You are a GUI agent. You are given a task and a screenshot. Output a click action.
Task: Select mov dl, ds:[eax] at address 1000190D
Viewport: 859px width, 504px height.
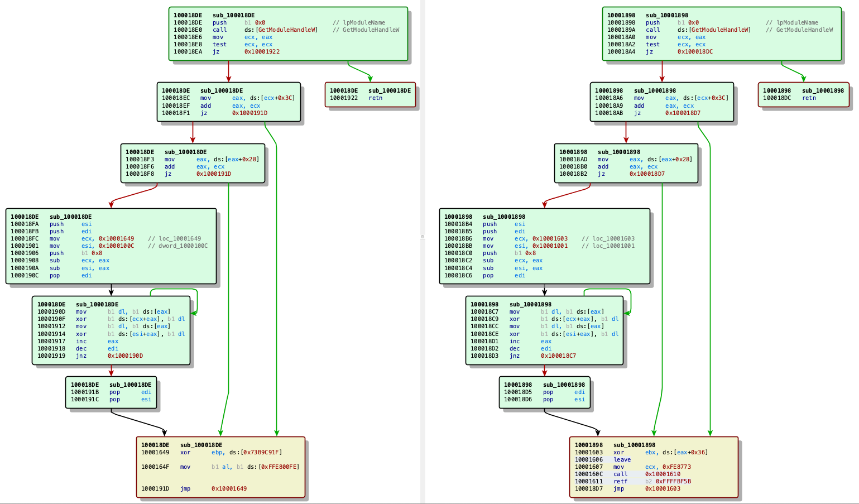pyautogui.click(x=104, y=312)
